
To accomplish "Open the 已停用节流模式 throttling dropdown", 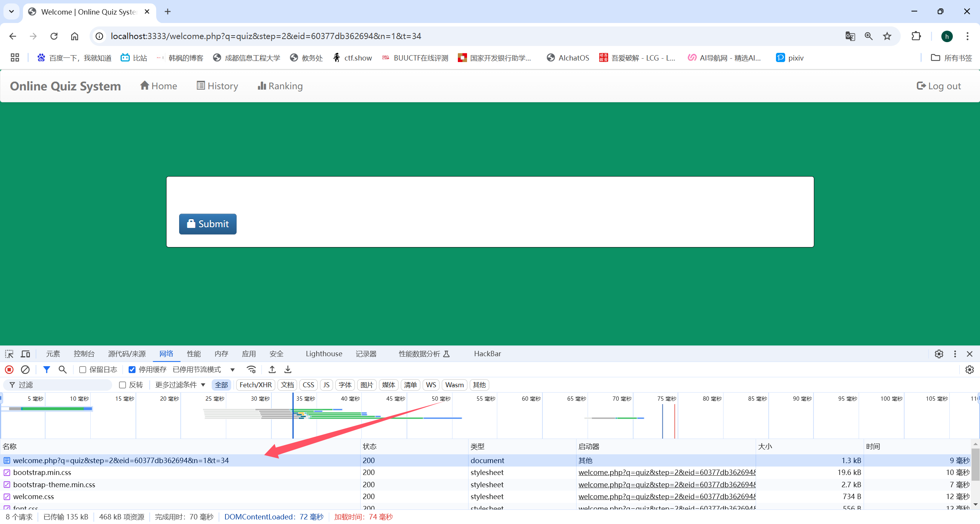I will 204,370.
